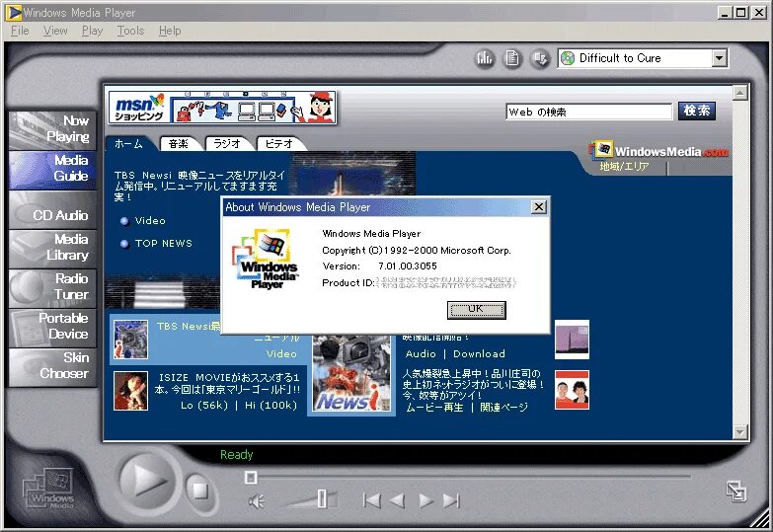Screen dimensions: 773x532
Task: Toggle the playlist view icon
Action: (x=512, y=58)
